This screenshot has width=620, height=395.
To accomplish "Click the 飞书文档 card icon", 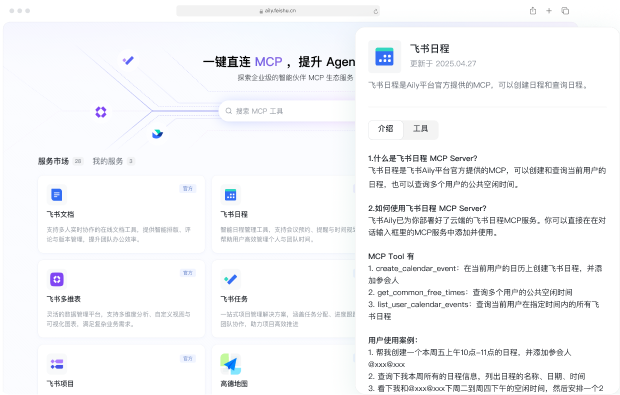I will [x=57, y=195].
